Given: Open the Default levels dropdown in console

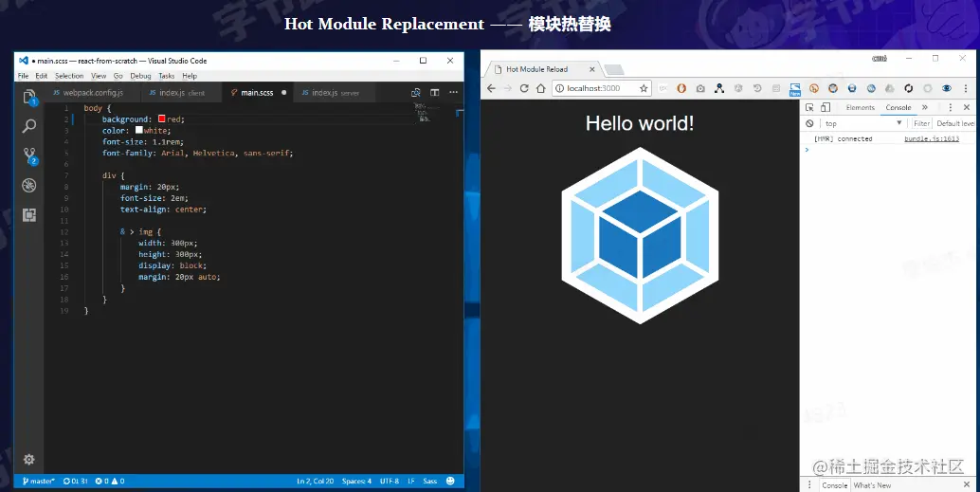Looking at the screenshot, I should 955,123.
